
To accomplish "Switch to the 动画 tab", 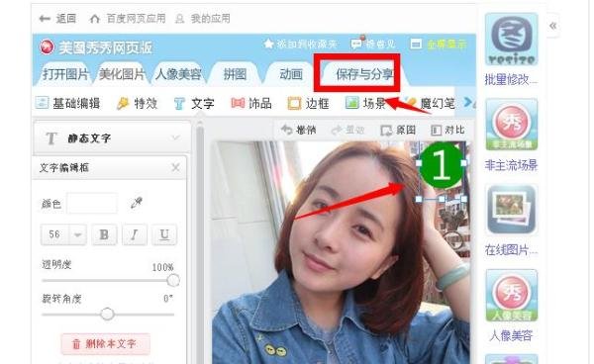I will point(291,74).
